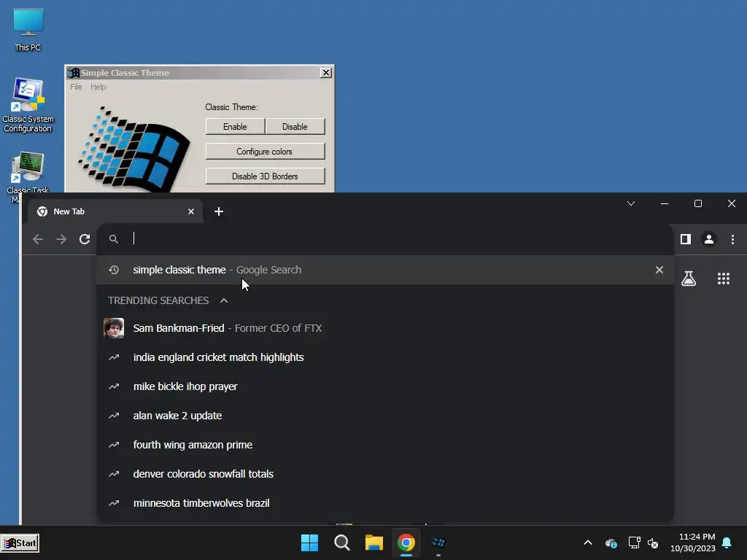
Task: Collapse the Trending Searches section
Action: pos(224,300)
